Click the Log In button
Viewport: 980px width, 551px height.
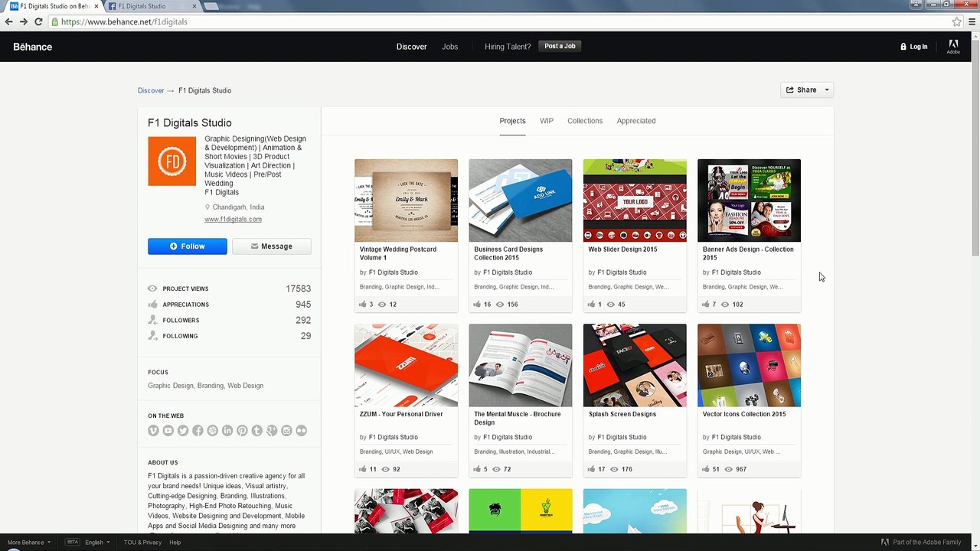click(914, 47)
